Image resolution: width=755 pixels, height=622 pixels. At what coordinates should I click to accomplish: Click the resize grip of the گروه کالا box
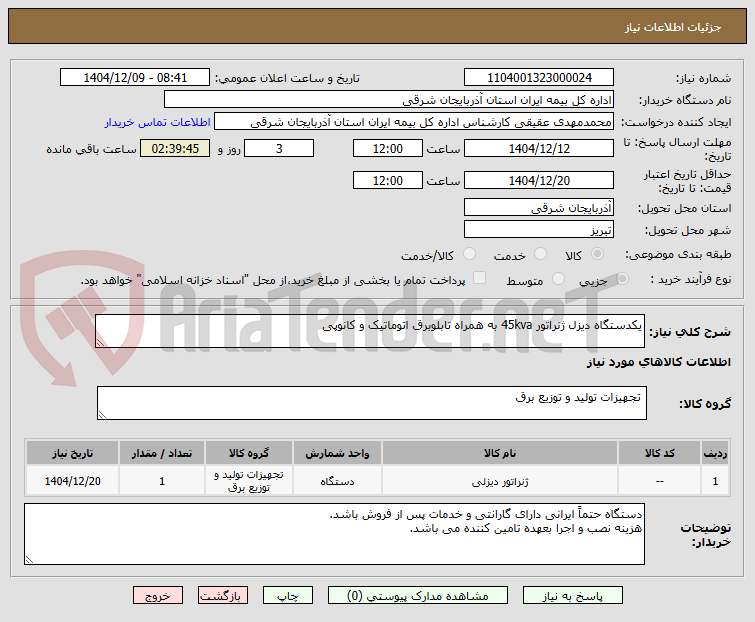[103, 415]
